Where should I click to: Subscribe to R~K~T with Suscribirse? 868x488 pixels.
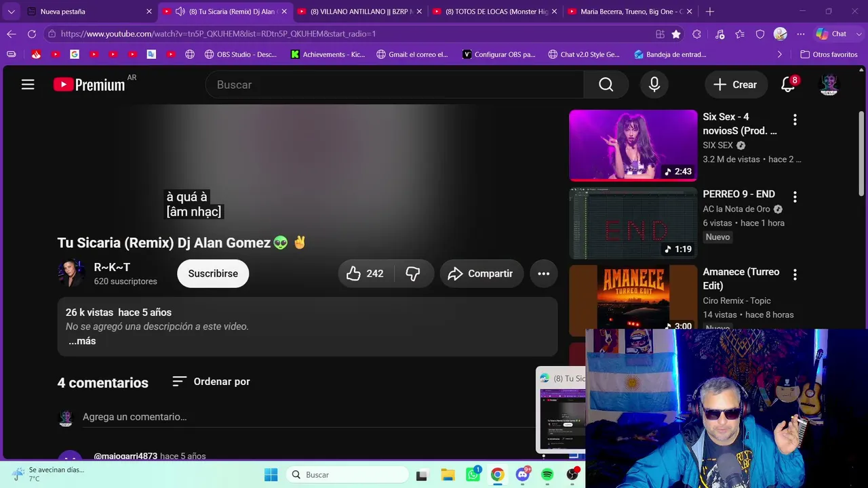tap(213, 274)
